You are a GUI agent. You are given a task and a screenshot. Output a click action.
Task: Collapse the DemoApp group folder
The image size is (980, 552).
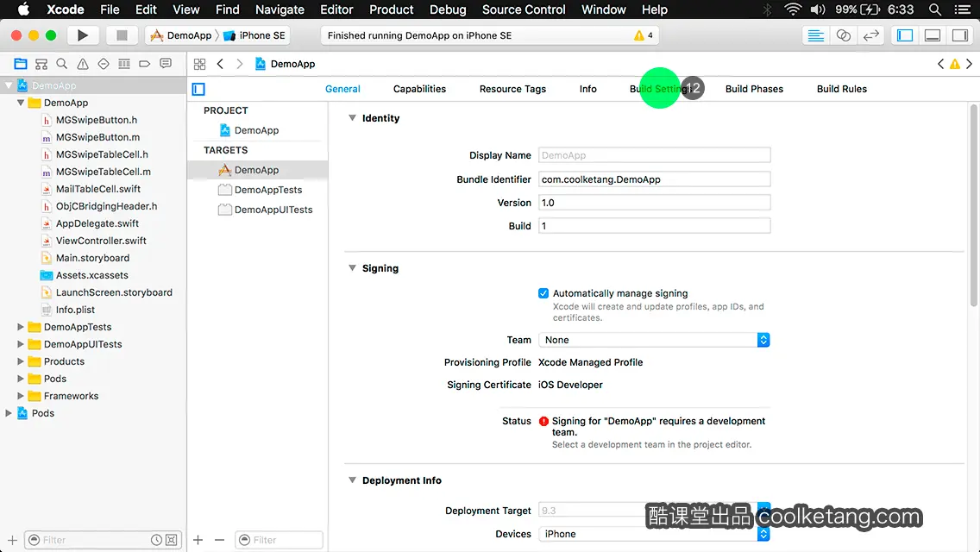pyautogui.click(x=21, y=103)
